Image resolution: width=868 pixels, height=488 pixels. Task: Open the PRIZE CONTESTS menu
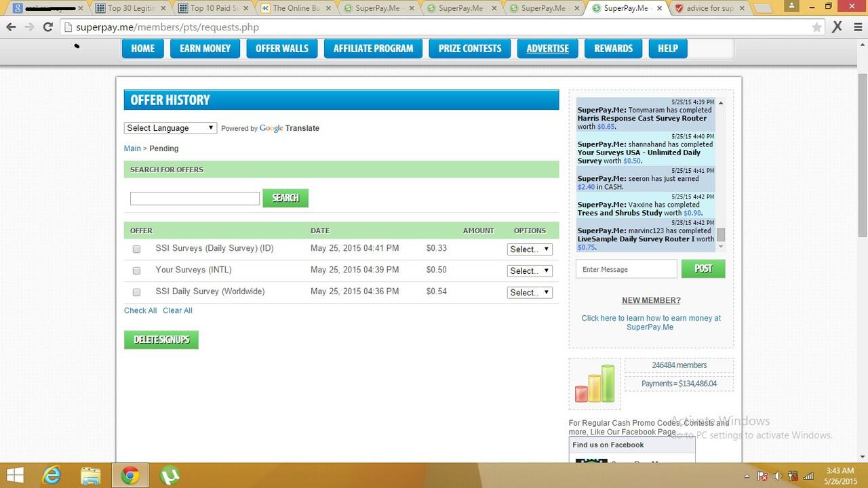pos(470,48)
